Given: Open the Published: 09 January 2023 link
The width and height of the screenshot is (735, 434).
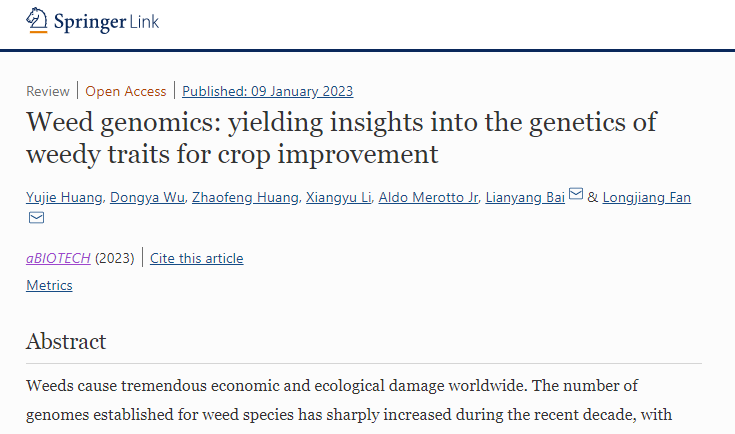Looking at the screenshot, I should tap(267, 91).
